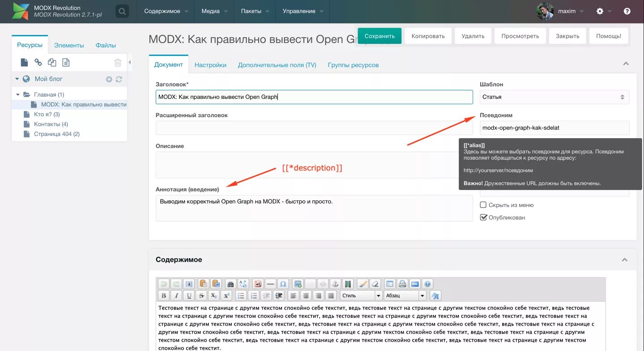This screenshot has width=644, height=351.
Task: Insert a numbered list in the editor
Action: click(x=254, y=296)
